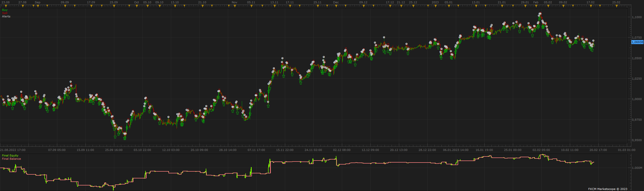The width and height of the screenshot is (644, 191).
Task: Click the 20.12 13:00 time label
Action: pos(399,150)
